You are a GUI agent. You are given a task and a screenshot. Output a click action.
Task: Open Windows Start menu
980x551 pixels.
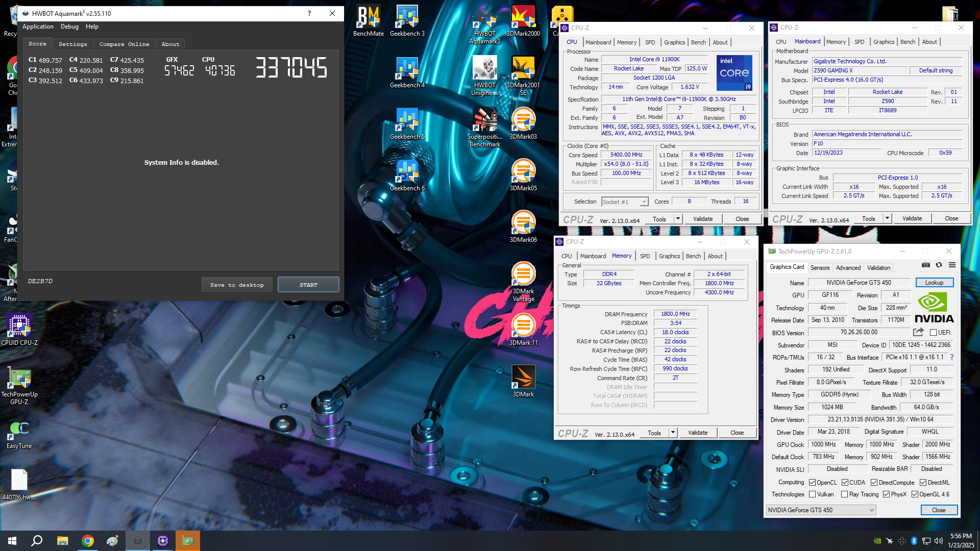pos(12,541)
